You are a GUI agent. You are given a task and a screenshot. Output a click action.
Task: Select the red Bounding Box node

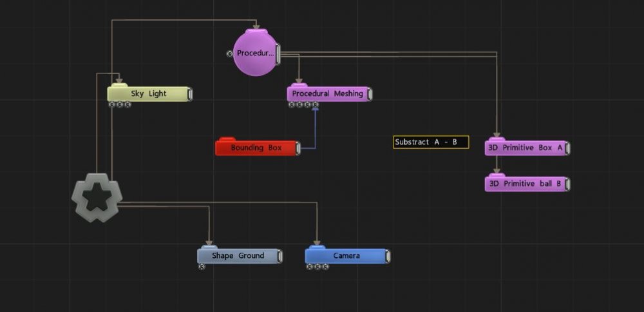256,148
